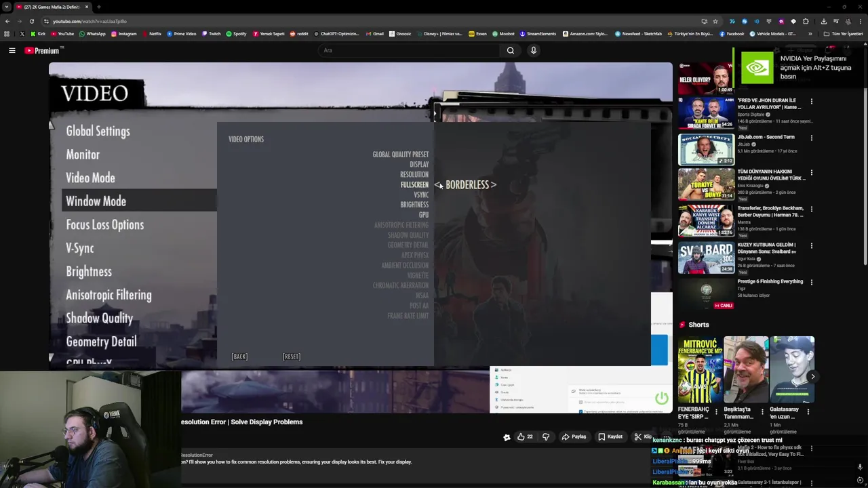Click the YouTube search field
The height and width of the screenshot is (488, 868).
coord(409,50)
